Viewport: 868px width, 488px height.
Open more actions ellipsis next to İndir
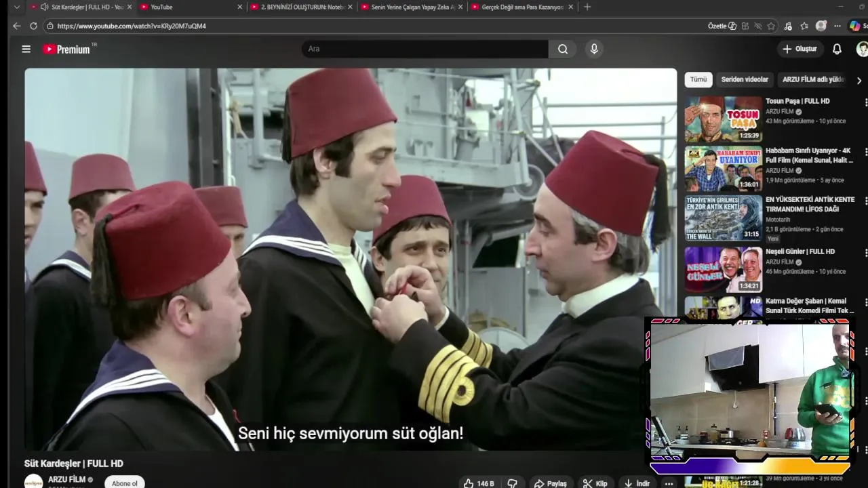point(669,483)
